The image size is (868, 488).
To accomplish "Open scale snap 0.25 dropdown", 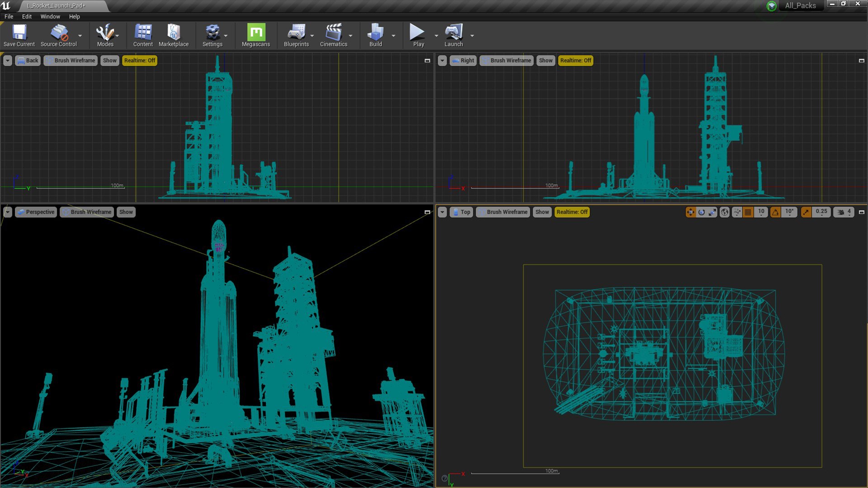I will click(x=821, y=212).
